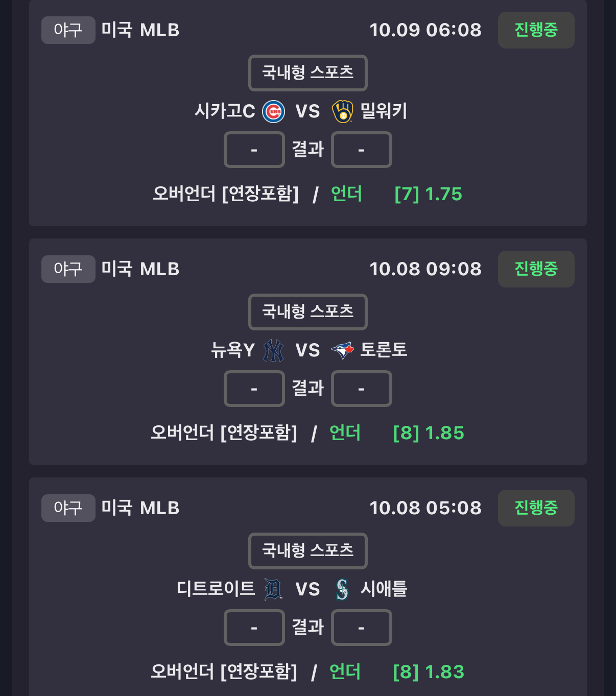The width and height of the screenshot is (616, 696).
Task: Select the 야구 tag on the Detroit game
Action: coord(68,508)
